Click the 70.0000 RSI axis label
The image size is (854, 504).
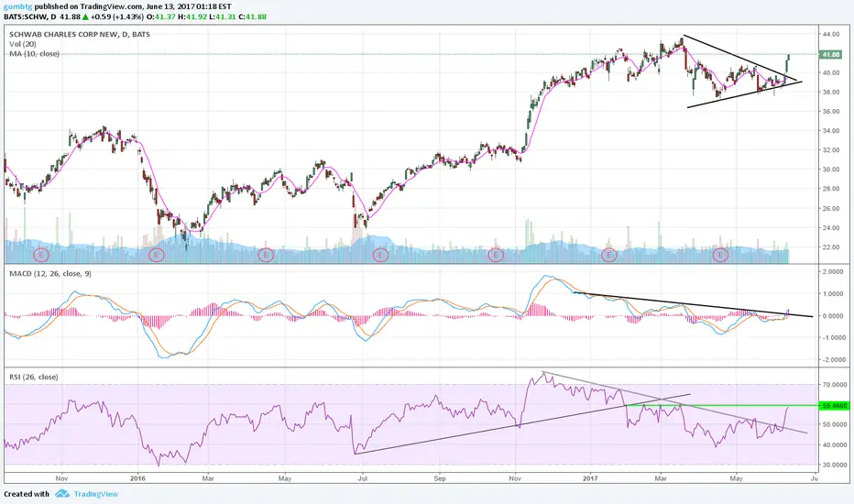coord(835,385)
